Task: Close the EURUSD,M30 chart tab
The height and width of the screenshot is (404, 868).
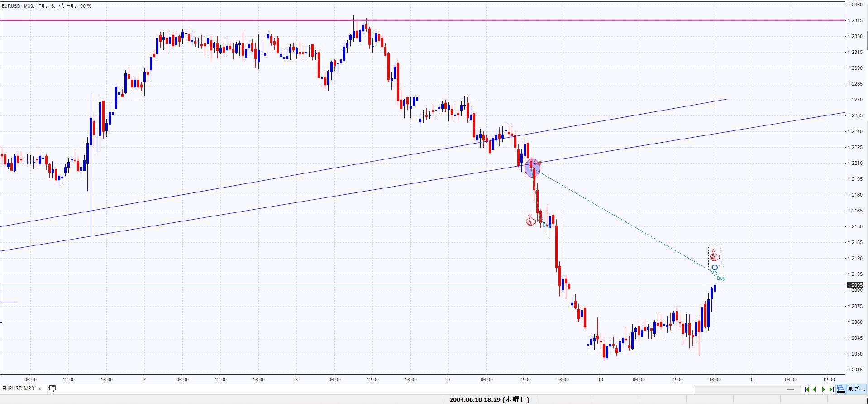Action: point(40,389)
